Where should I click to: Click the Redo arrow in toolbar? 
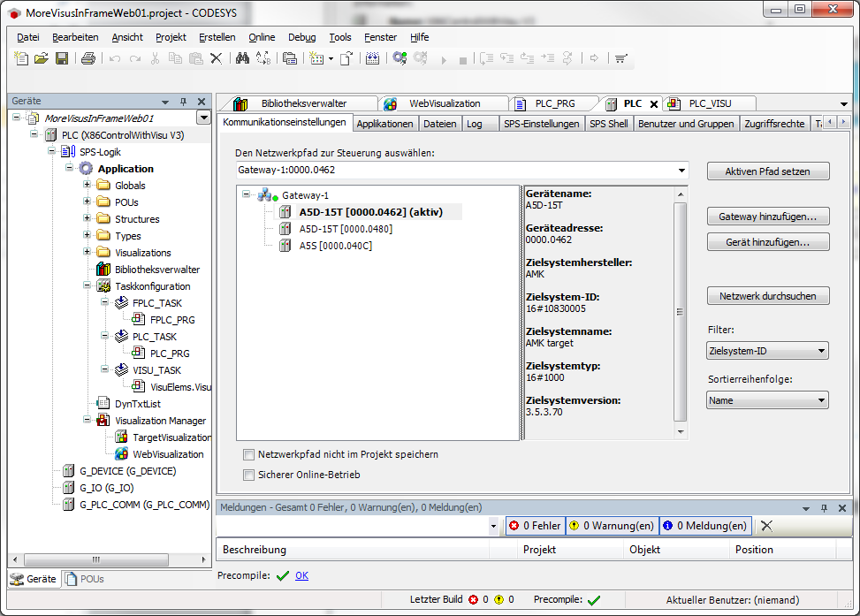135,58
